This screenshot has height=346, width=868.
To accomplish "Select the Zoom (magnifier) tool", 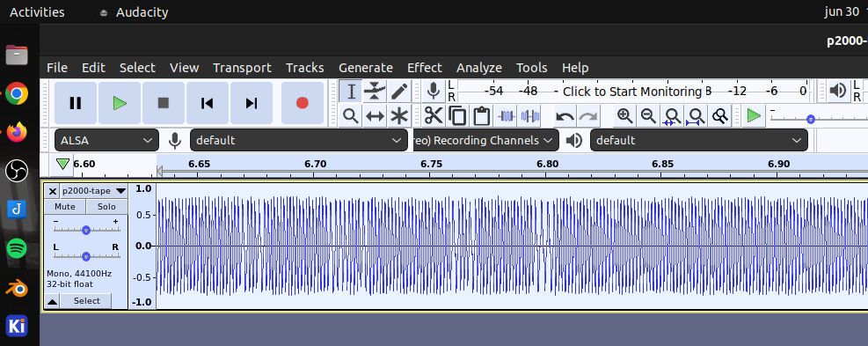I will point(350,116).
